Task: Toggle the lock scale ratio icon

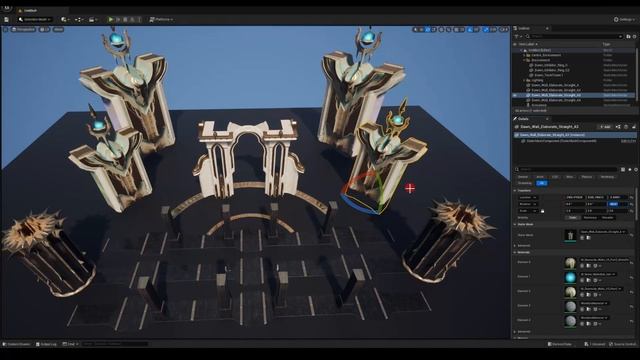Action: pos(542,211)
